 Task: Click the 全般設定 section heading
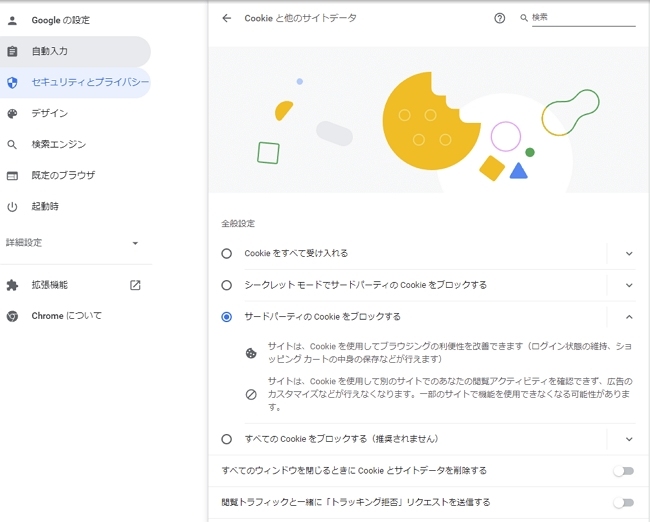click(238, 224)
